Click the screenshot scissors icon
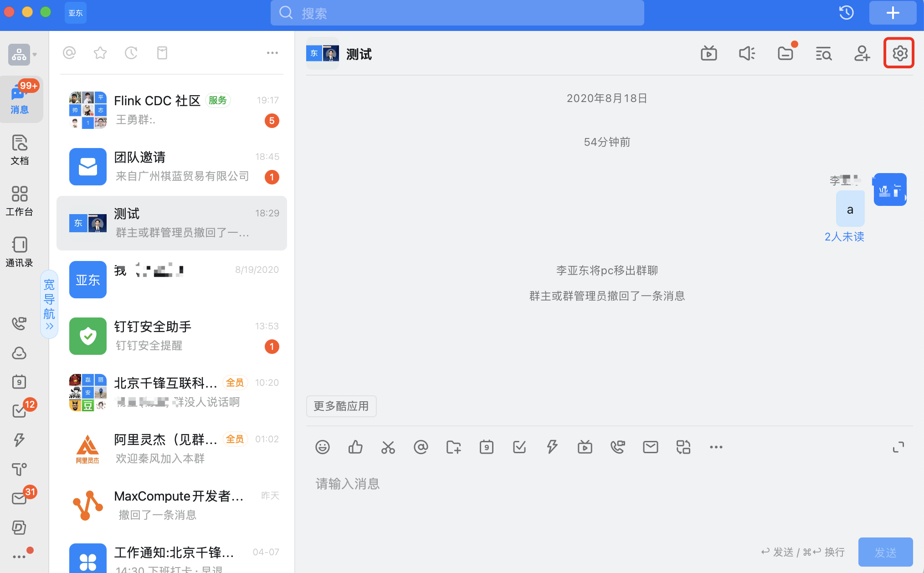 pyautogui.click(x=388, y=447)
